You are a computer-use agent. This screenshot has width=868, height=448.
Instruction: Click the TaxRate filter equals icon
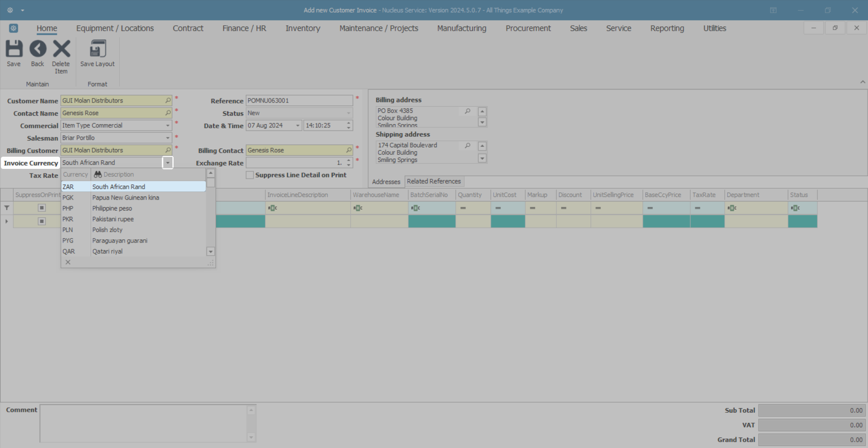(698, 208)
